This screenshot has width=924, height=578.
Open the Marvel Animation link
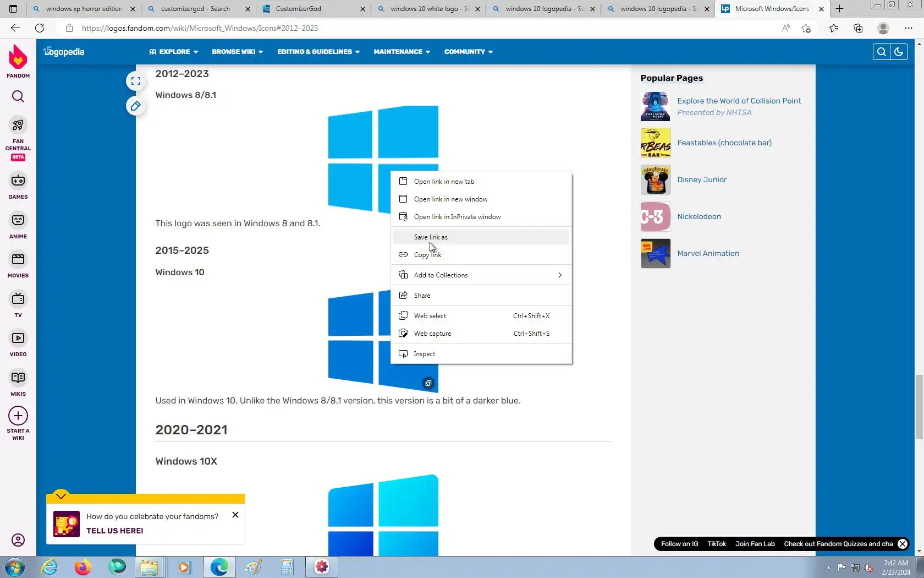708,253
